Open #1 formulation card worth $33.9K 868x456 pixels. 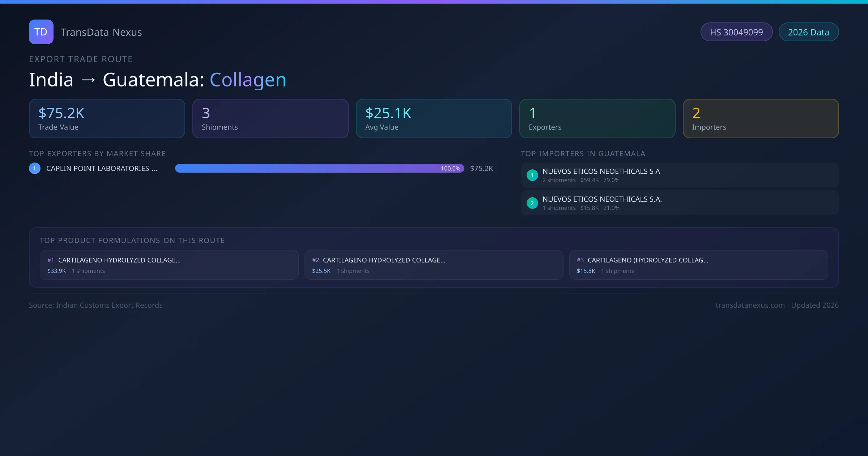(169, 265)
